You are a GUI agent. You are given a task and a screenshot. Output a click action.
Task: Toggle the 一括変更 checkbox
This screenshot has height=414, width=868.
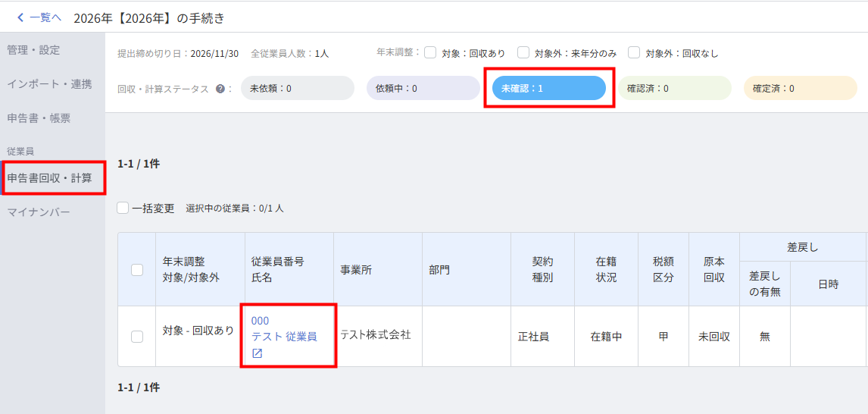123,209
